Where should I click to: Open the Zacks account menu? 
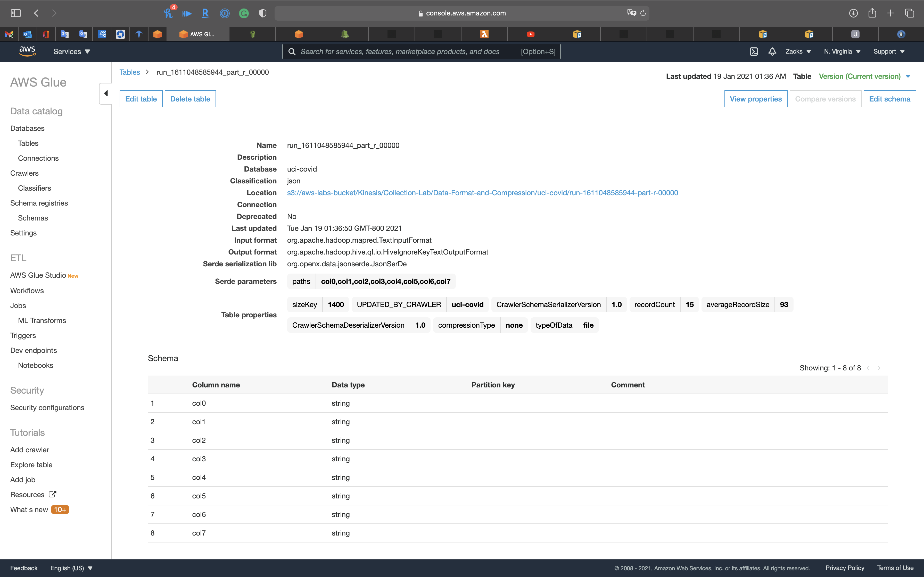coord(798,52)
